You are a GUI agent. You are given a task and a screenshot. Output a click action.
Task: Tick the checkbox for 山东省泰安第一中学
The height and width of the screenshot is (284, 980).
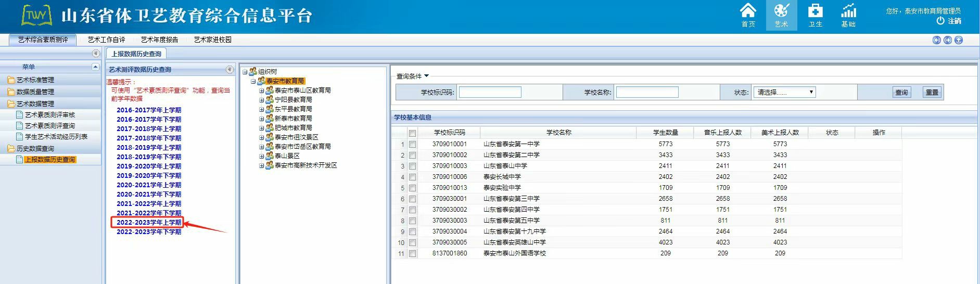(412, 144)
